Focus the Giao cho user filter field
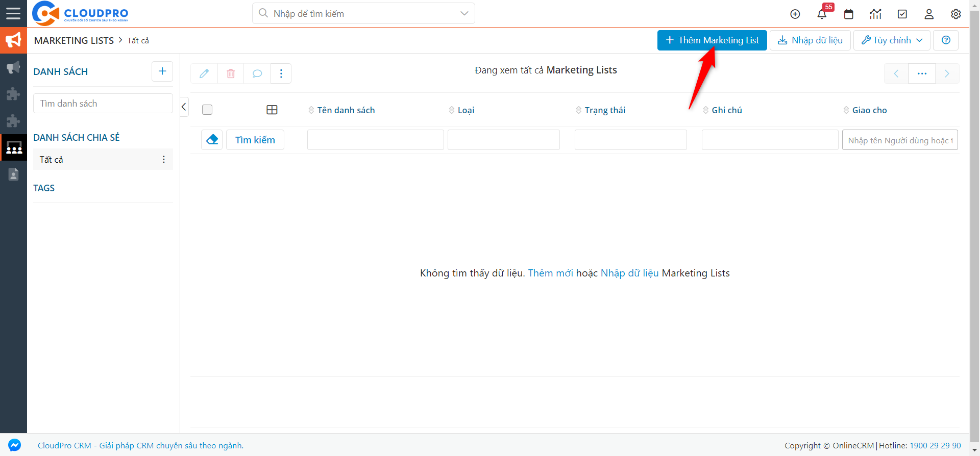Viewport: 980px width, 456px height. [900, 140]
